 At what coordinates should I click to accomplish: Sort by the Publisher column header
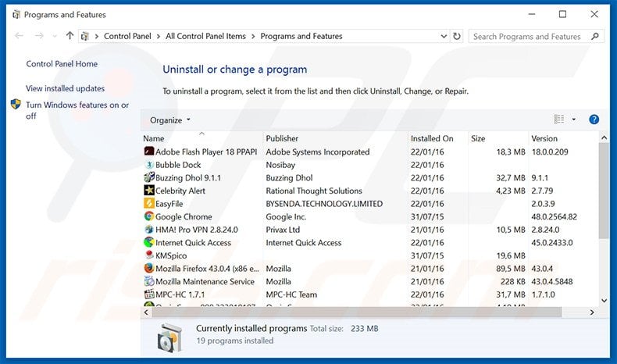(336, 138)
